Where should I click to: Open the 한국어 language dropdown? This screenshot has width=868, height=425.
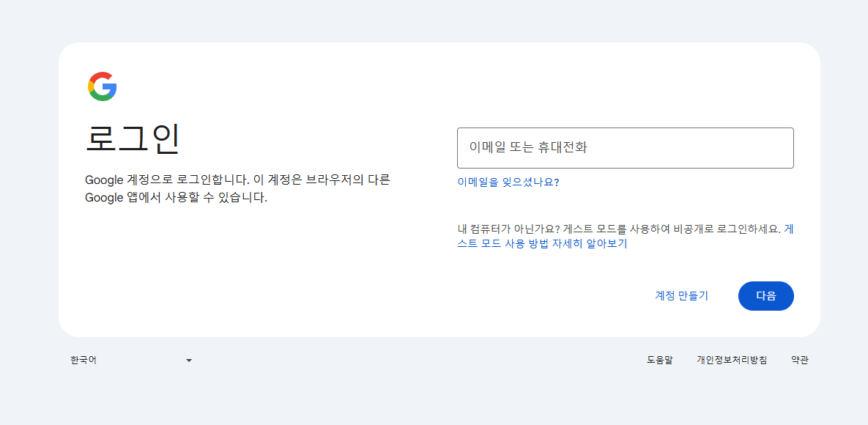click(x=131, y=361)
